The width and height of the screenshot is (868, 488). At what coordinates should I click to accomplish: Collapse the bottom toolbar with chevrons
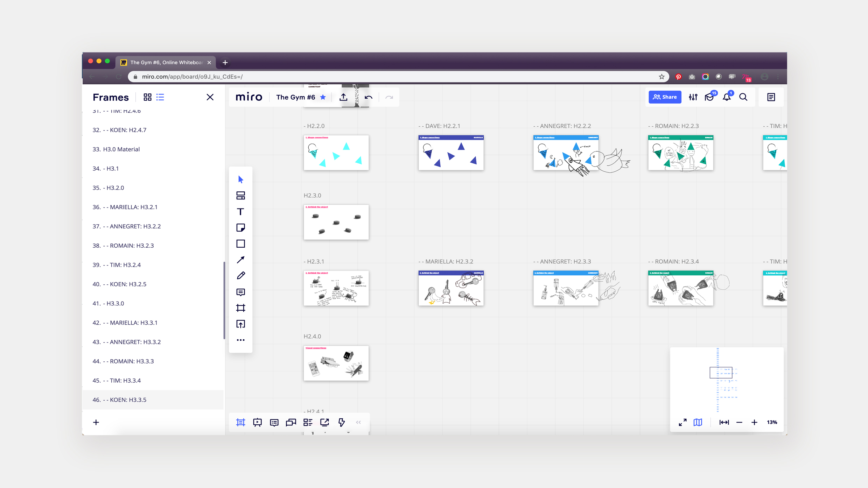click(358, 422)
